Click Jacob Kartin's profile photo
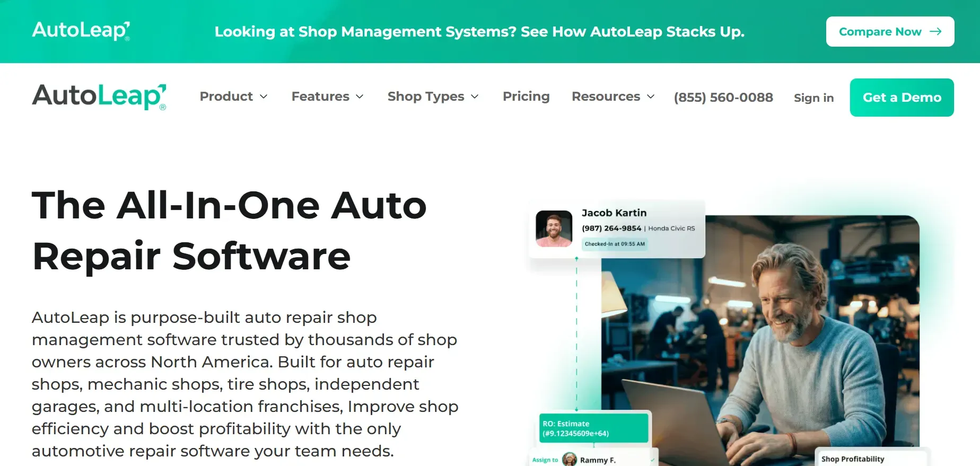Screen dimensions: 980x466 pos(554,228)
